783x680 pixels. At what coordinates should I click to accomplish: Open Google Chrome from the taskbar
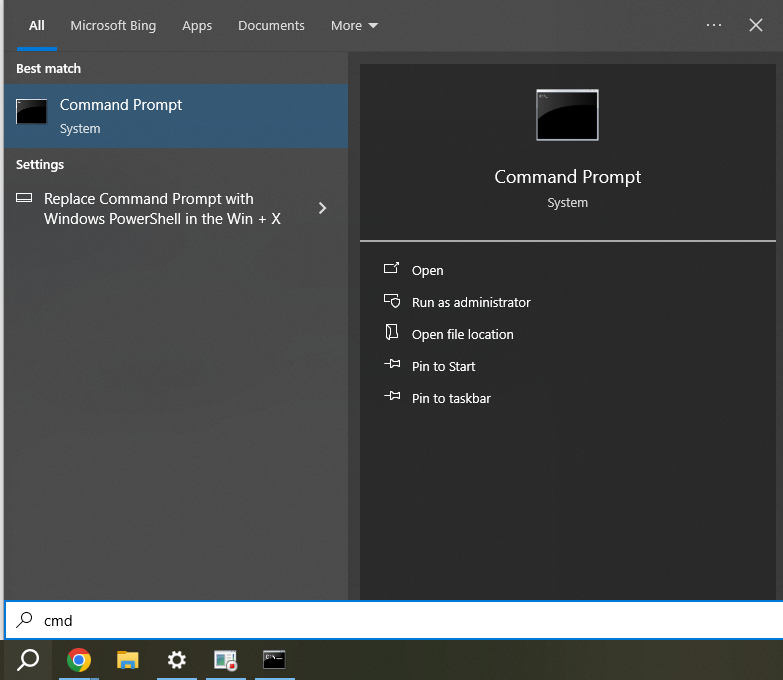click(79, 660)
